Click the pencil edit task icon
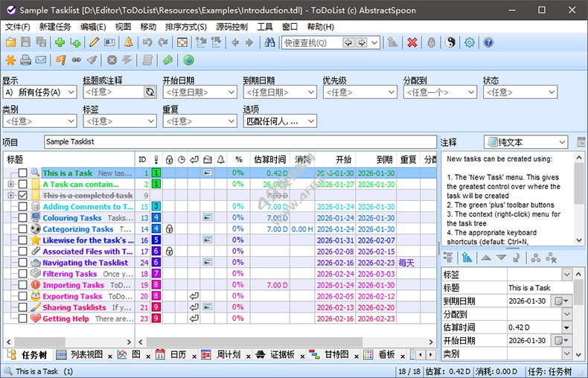This screenshot has height=378, width=588. click(94, 42)
